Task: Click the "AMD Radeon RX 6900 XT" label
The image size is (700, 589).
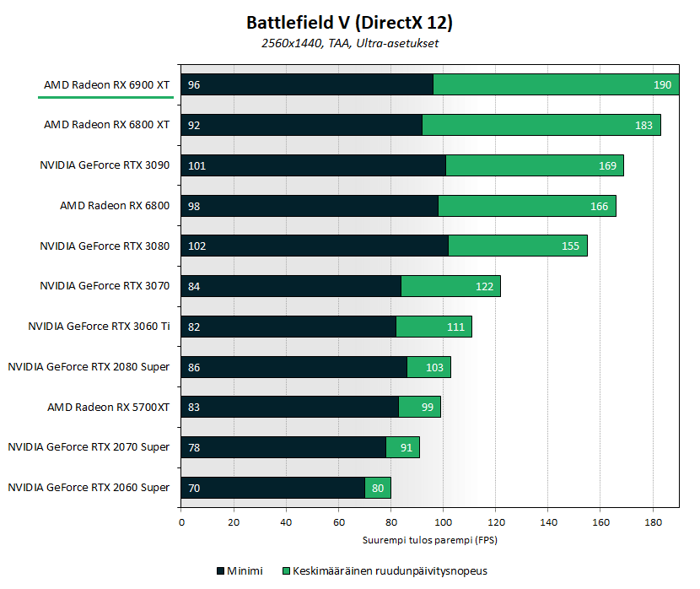Action: (107, 85)
